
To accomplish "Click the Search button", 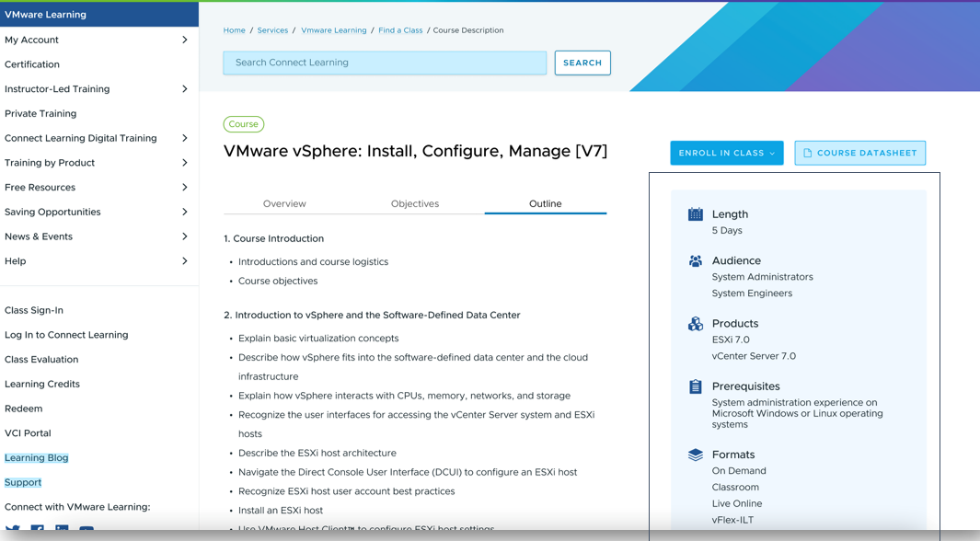I will (582, 63).
